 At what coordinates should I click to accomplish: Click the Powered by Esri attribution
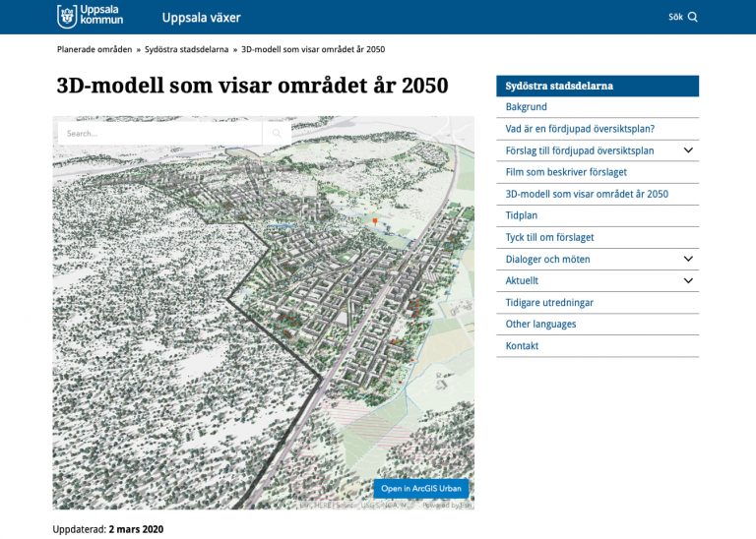point(448,506)
